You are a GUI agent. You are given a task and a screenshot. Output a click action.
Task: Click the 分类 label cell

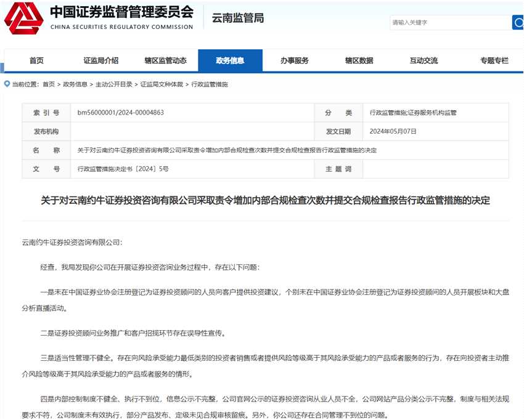pos(338,113)
